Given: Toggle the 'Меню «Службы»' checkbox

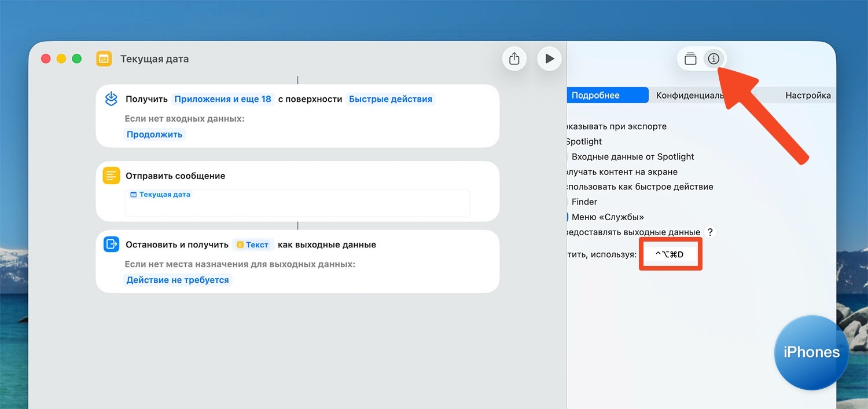Looking at the screenshot, I should (x=568, y=217).
